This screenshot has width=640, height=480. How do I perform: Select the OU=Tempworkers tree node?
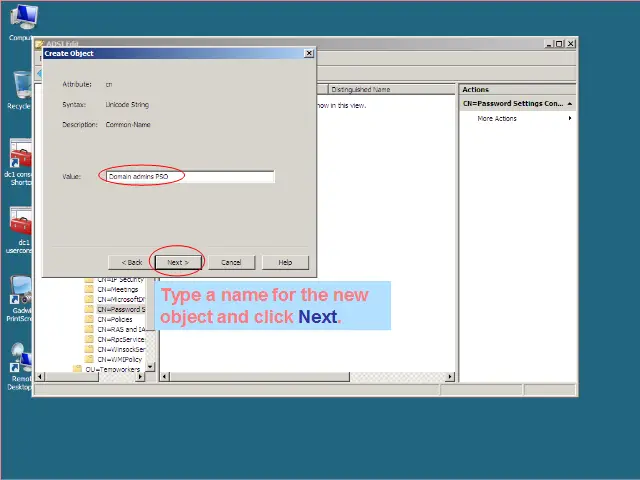coord(112,369)
